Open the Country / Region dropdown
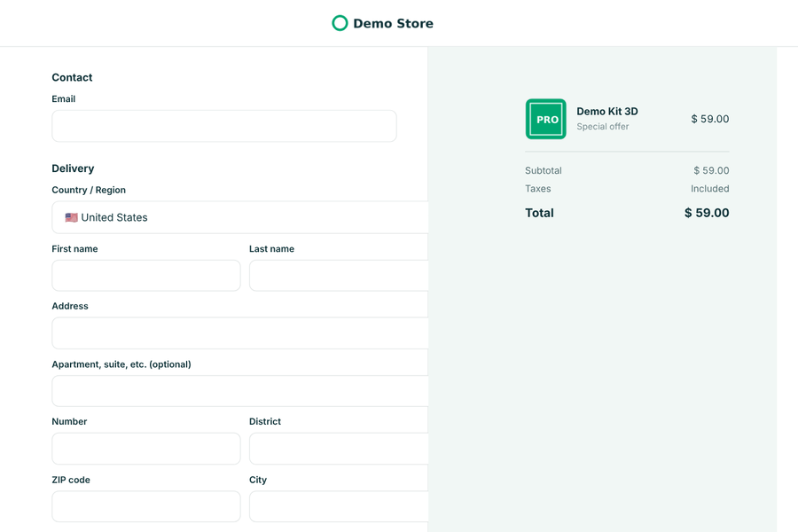Screen dimensions: 798x532 (239, 217)
